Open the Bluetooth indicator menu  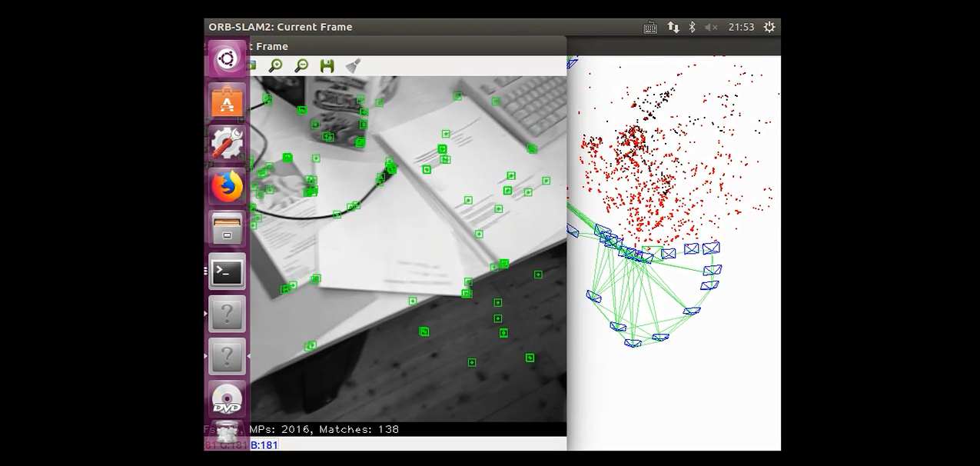pos(692,27)
